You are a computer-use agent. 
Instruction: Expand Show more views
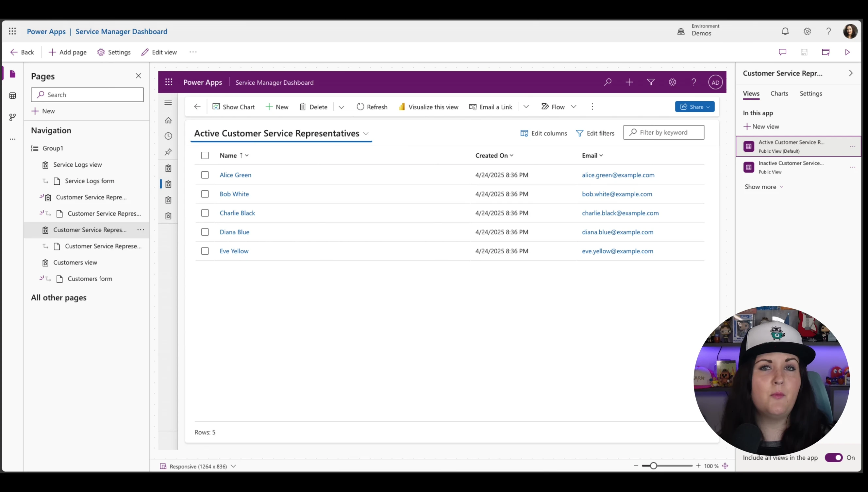pos(764,187)
